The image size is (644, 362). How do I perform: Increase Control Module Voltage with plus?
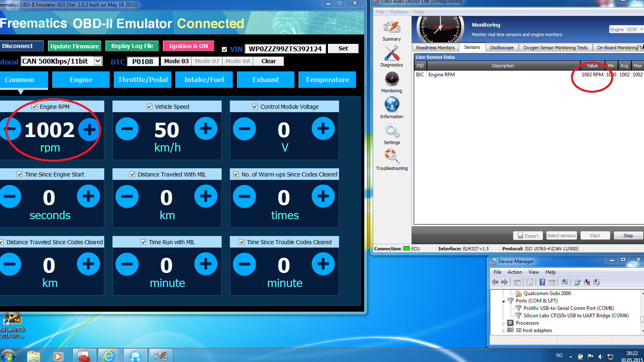point(323,128)
